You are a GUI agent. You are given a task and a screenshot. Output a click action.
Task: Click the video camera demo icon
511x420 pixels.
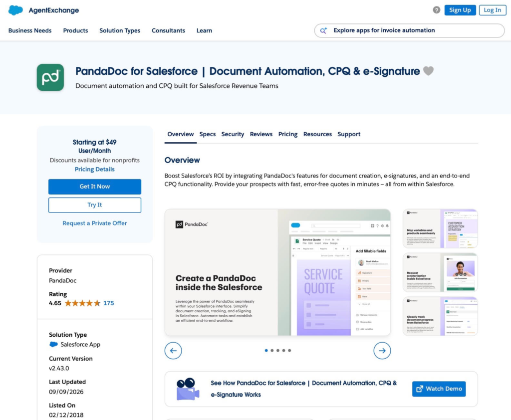pos(188,389)
